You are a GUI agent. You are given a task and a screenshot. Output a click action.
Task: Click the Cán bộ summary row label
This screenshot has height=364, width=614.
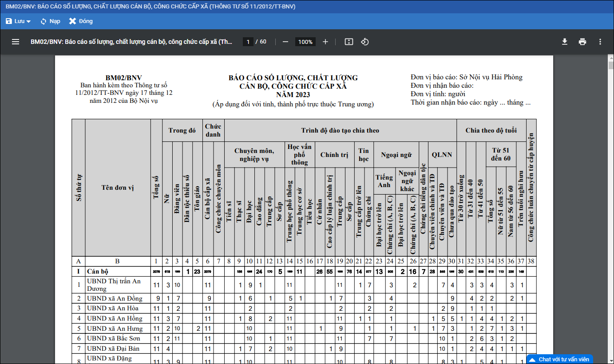[x=98, y=271]
